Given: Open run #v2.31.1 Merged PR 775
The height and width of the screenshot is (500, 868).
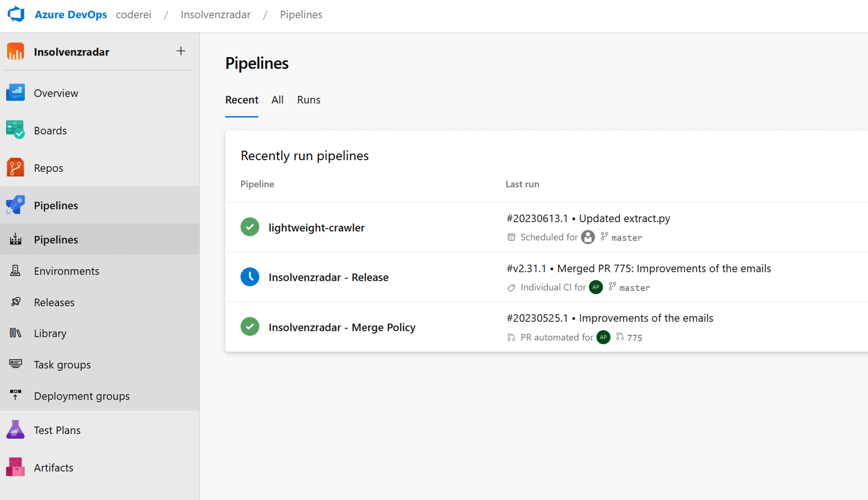Looking at the screenshot, I should [x=638, y=268].
